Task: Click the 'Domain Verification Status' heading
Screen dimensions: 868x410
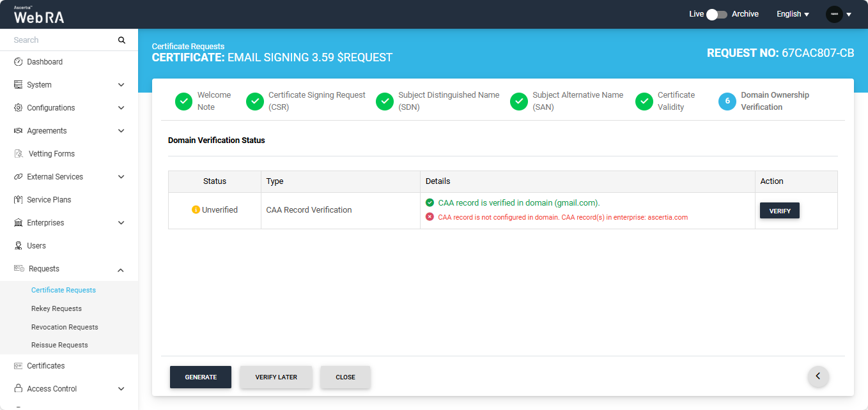Action: [217, 140]
